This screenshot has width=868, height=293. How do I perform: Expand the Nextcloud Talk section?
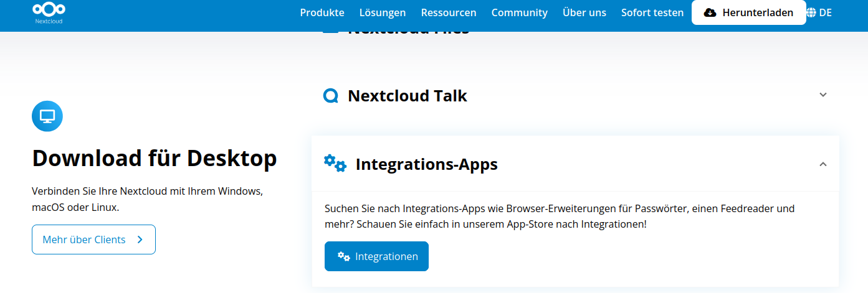tap(823, 95)
